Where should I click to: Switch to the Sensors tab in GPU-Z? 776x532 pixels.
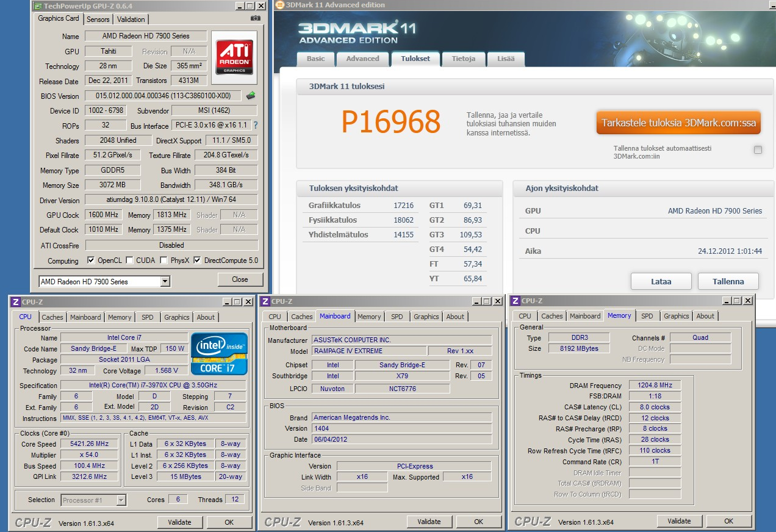(x=98, y=20)
